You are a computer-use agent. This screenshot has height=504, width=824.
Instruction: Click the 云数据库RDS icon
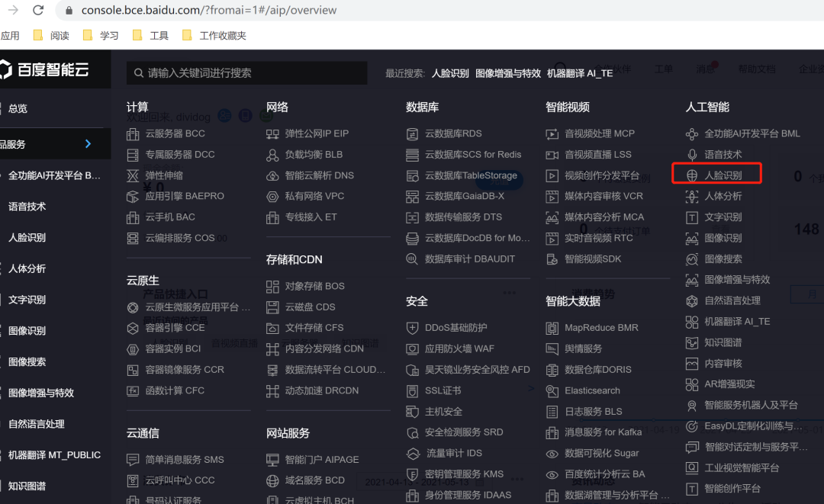(412, 134)
